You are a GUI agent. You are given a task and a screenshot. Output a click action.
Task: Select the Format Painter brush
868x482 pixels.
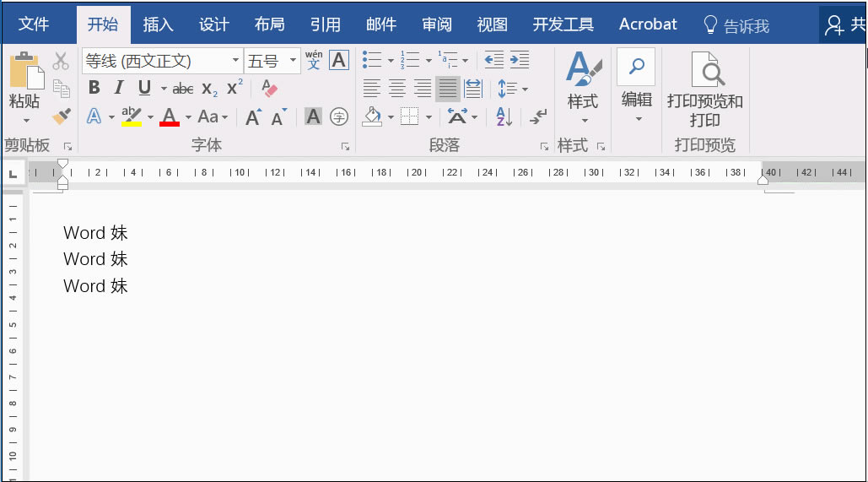point(61,116)
